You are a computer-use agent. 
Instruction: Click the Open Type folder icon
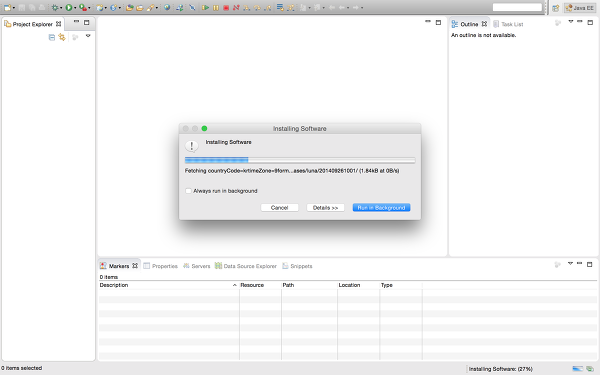pyautogui.click(x=129, y=7)
